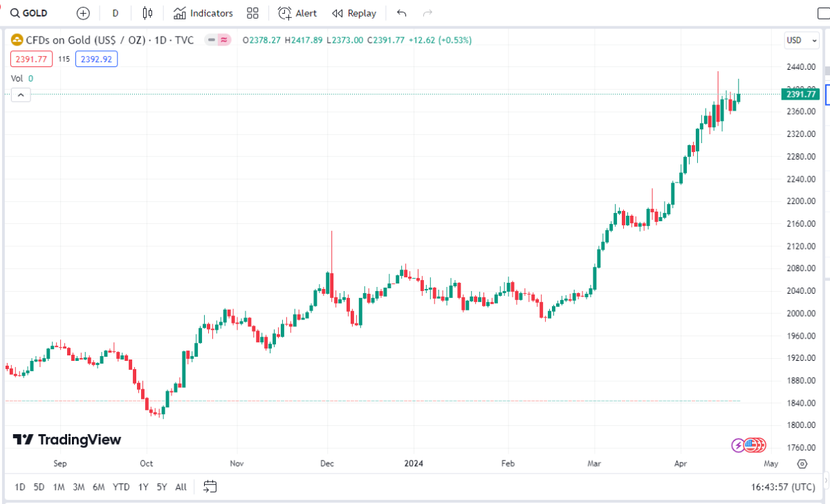Screen dimensions: 830x504
Task: Open the candlestick chart style picker
Action: (x=147, y=13)
